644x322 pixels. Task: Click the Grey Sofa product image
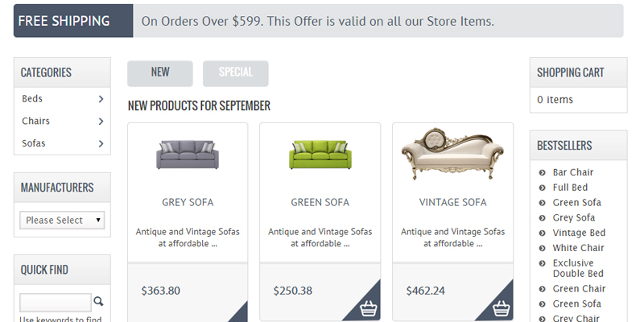[x=188, y=154]
